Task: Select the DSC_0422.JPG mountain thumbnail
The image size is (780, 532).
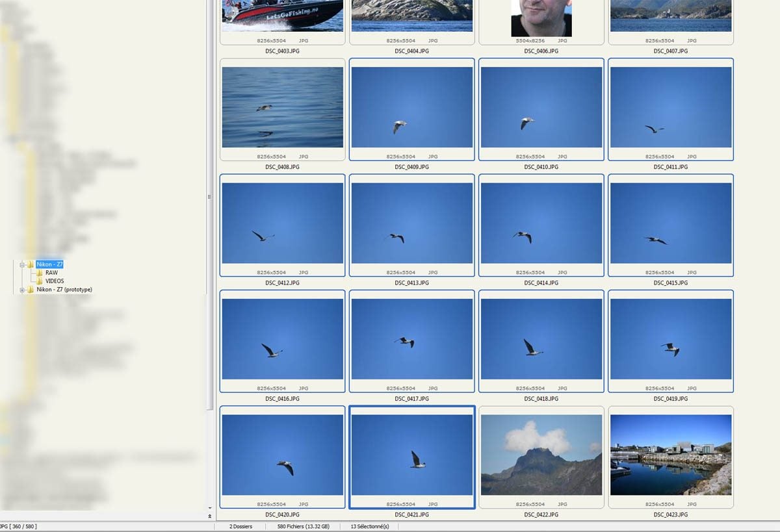Action: (x=541, y=455)
